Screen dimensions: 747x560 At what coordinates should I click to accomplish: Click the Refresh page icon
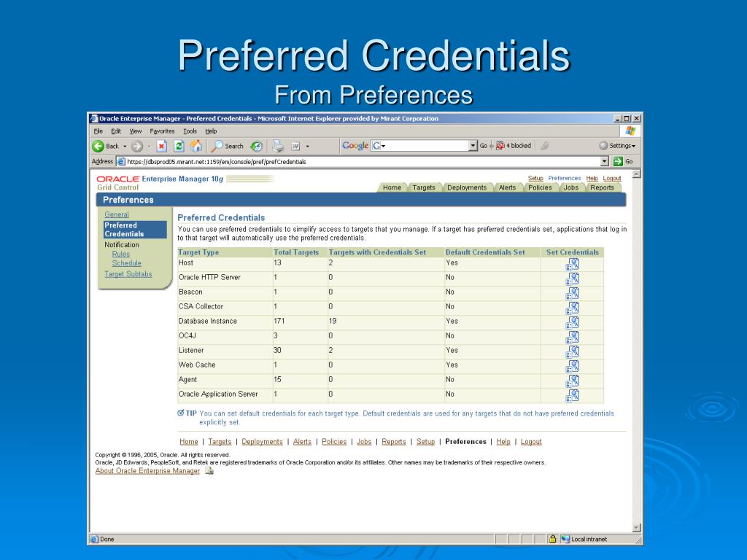[179, 146]
